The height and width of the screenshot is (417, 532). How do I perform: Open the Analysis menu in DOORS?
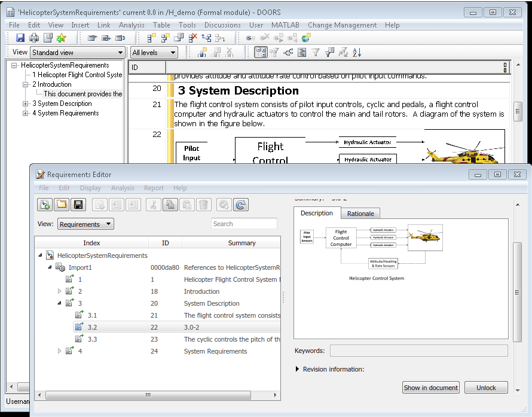pos(132,25)
